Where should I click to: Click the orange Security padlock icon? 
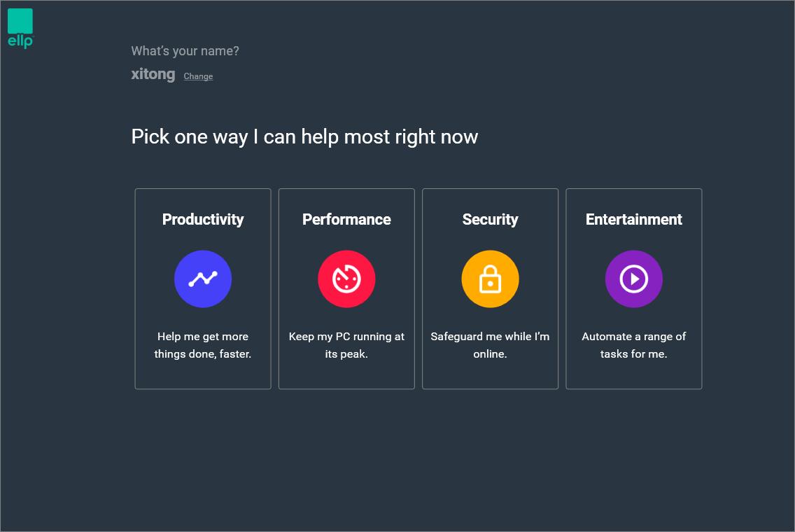pyautogui.click(x=490, y=279)
